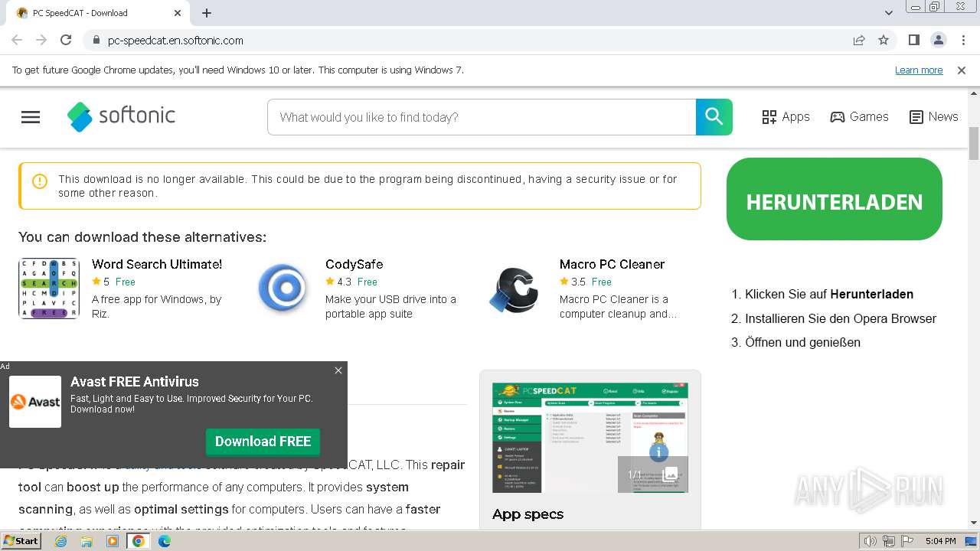Click the Softonic logo

(121, 116)
